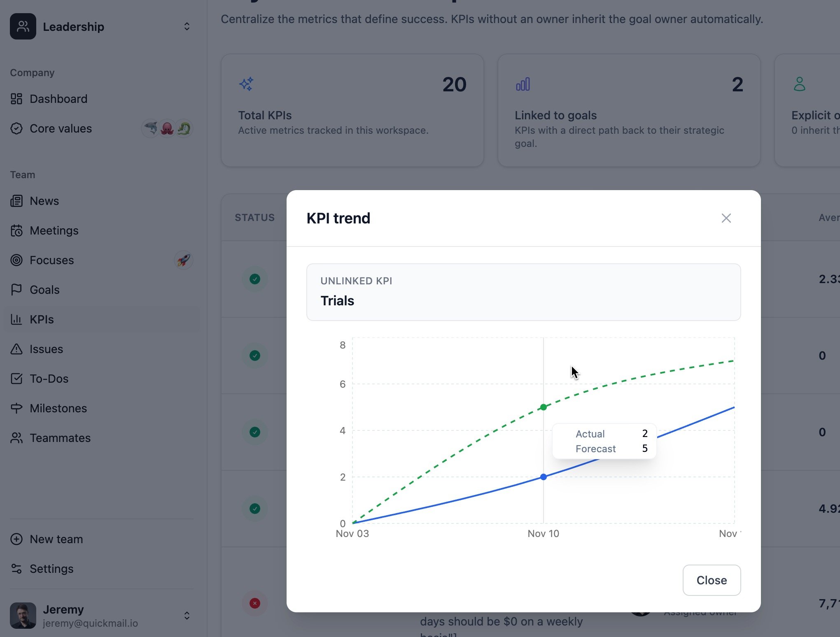Open the KPIs sidebar item
The width and height of the screenshot is (840, 637).
[42, 319]
